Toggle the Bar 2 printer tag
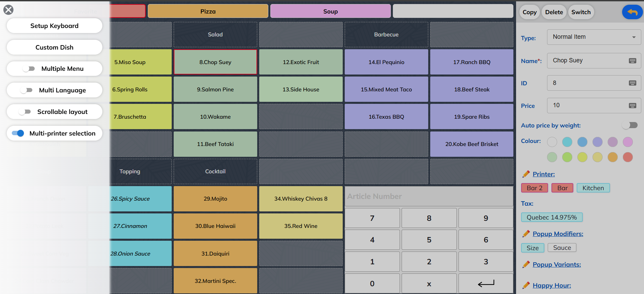Screen dimensions: 644x294 coord(535,188)
